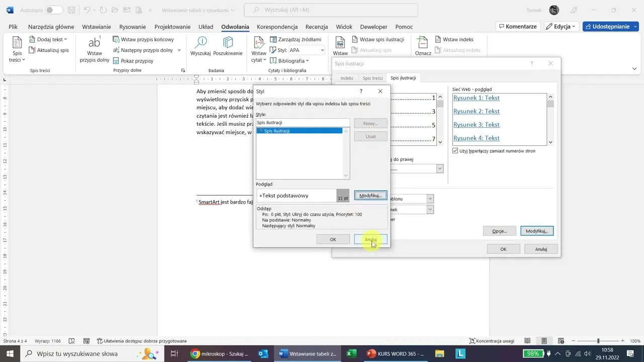
Task: Click the Wstaw indeks icon
Action: pyautogui.click(x=438, y=39)
